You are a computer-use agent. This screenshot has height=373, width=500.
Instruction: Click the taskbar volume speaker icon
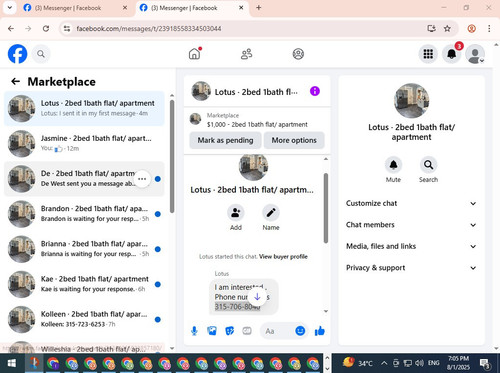tap(419, 363)
